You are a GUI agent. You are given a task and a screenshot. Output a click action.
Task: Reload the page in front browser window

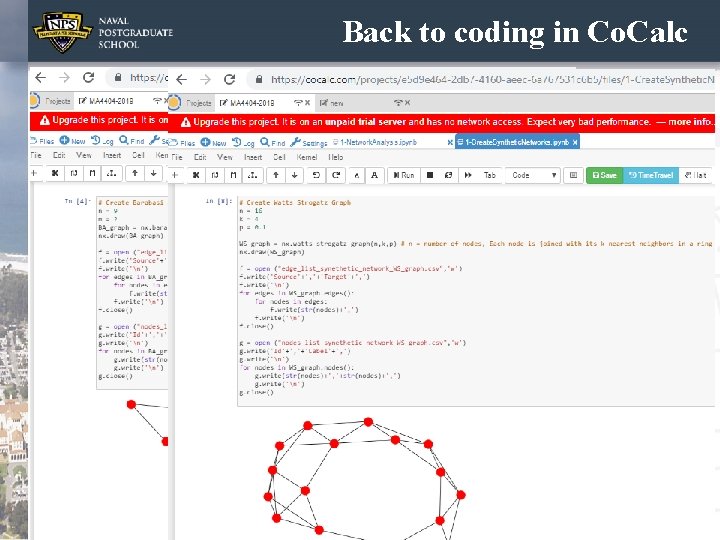[230, 79]
